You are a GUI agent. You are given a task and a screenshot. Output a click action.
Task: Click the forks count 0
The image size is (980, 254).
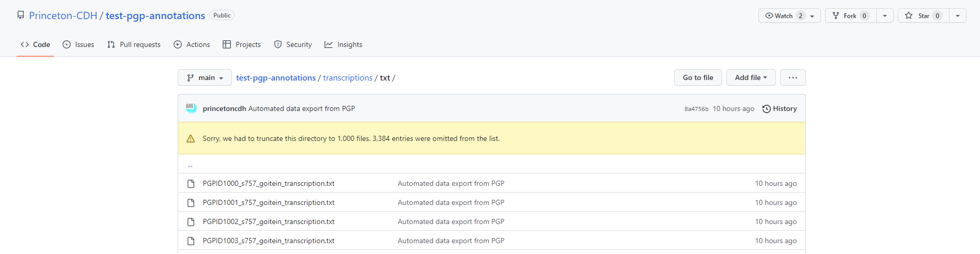[x=864, y=15]
